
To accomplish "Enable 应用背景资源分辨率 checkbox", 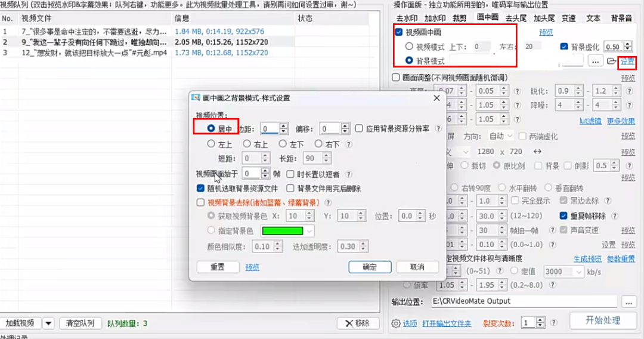I will [359, 128].
